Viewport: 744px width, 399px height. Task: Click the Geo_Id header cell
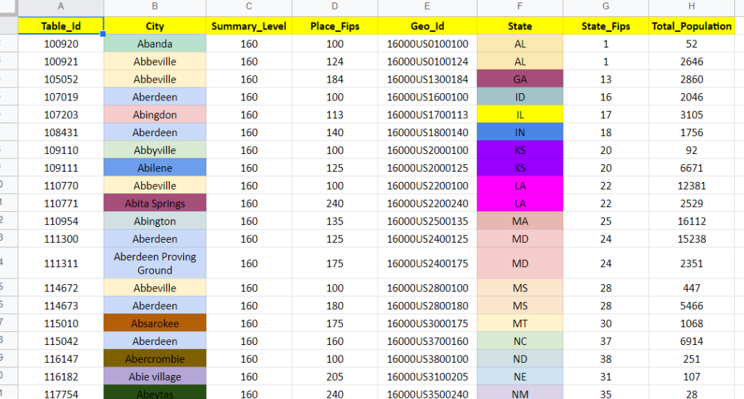point(427,26)
